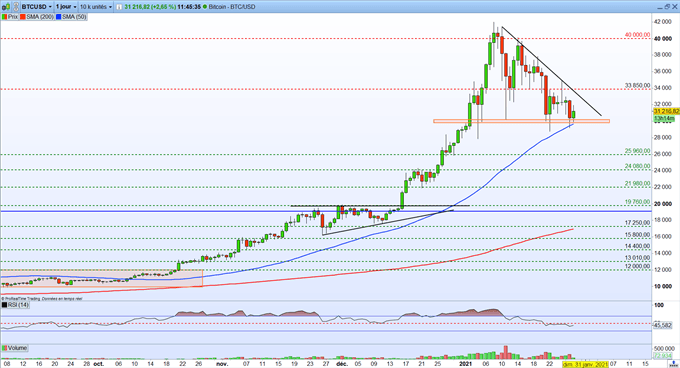680x368 pixels.
Task: Click the SMA (50) legend label
Action: (x=74, y=17)
